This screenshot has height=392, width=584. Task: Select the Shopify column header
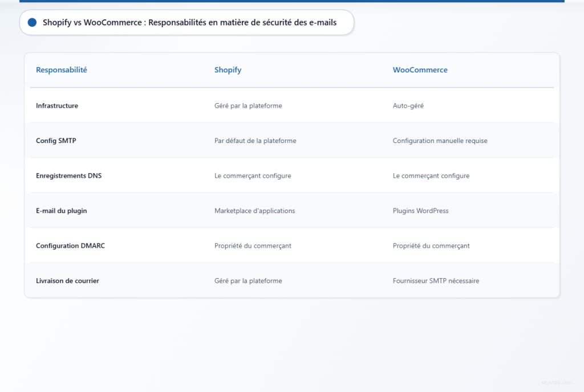228,70
